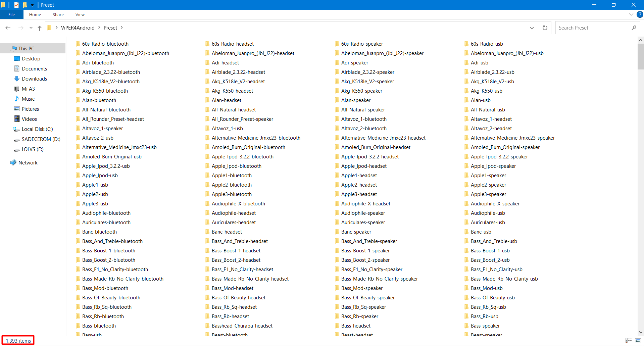Open the File menu
The image size is (644, 346).
(11, 14)
